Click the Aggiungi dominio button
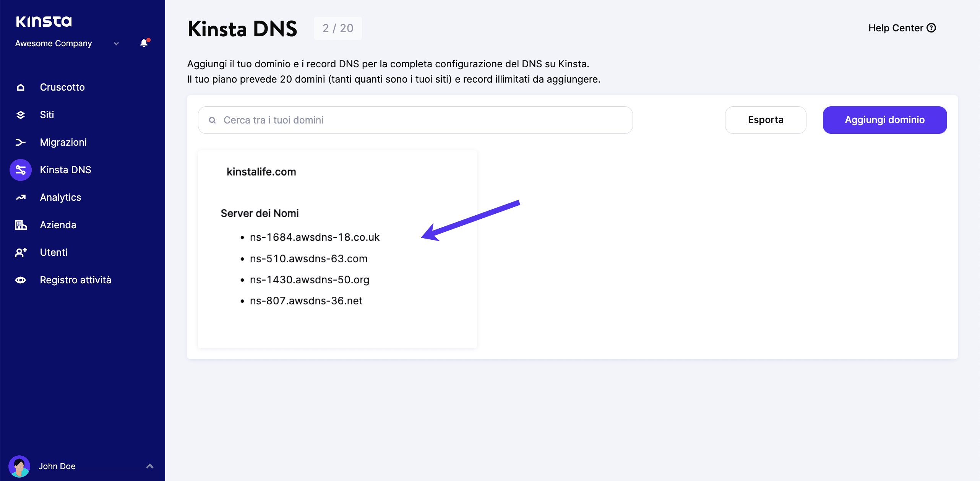Image resolution: width=980 pixels, height=481 pixels. point(885,119)
